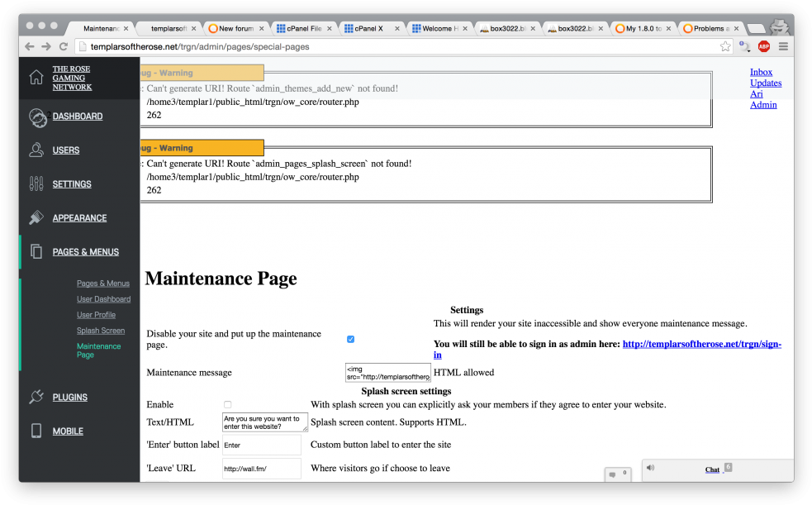This screenshot has height=505, width=812.
Task: Click the Users person icon
Action: pos(36,150)
